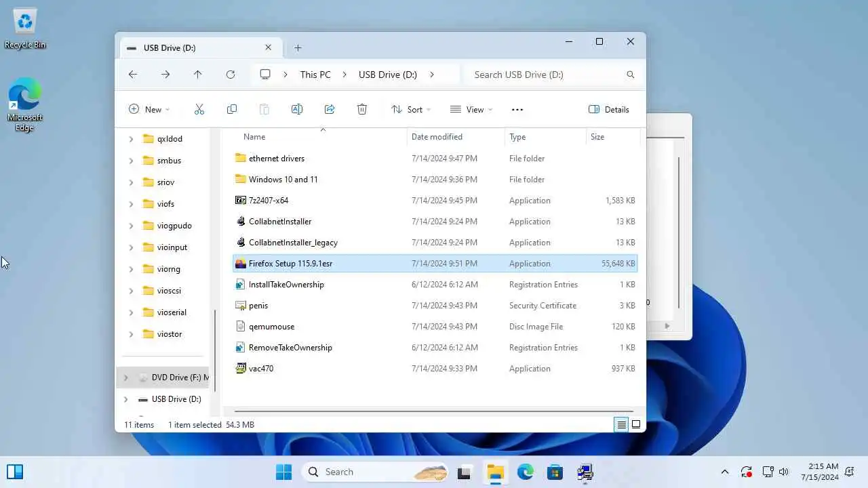Sort by the Type column header
The width and height of the screenshot is (868, 488).
(545, 137)
